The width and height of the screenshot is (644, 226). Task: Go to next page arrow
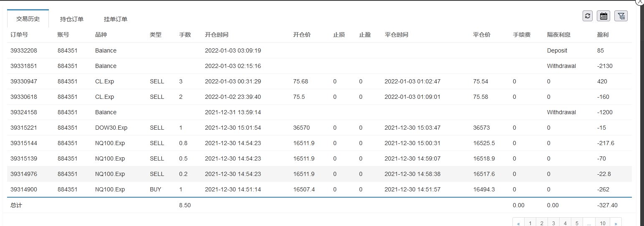(x=616, y=223)
